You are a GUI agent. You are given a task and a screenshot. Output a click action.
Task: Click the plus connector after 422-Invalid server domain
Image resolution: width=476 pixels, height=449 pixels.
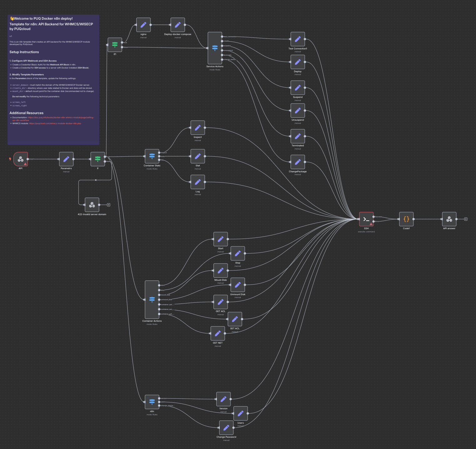tap(109, 205)
